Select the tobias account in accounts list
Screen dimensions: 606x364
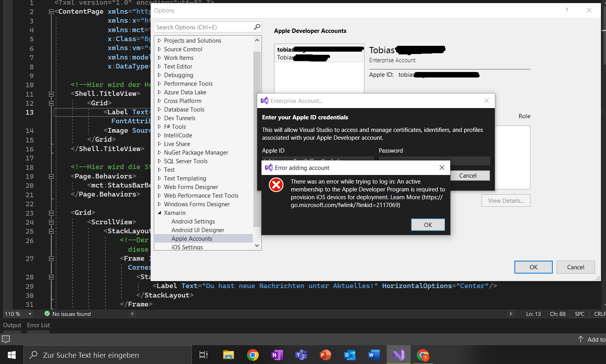coord(319,54)
